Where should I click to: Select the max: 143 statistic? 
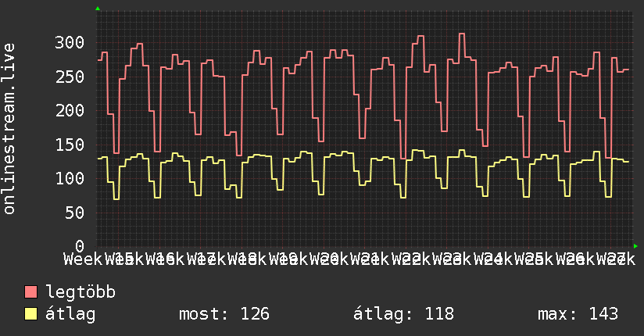click(578, 314)
